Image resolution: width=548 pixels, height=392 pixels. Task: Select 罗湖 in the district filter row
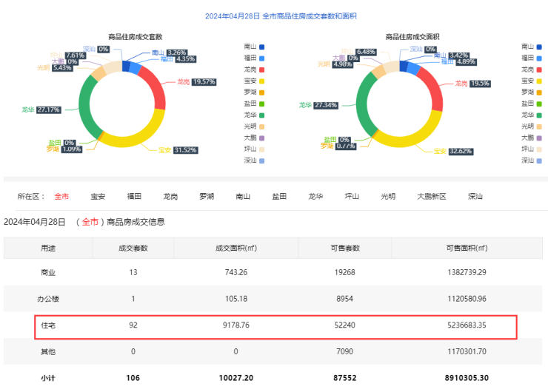click(207, 197)
